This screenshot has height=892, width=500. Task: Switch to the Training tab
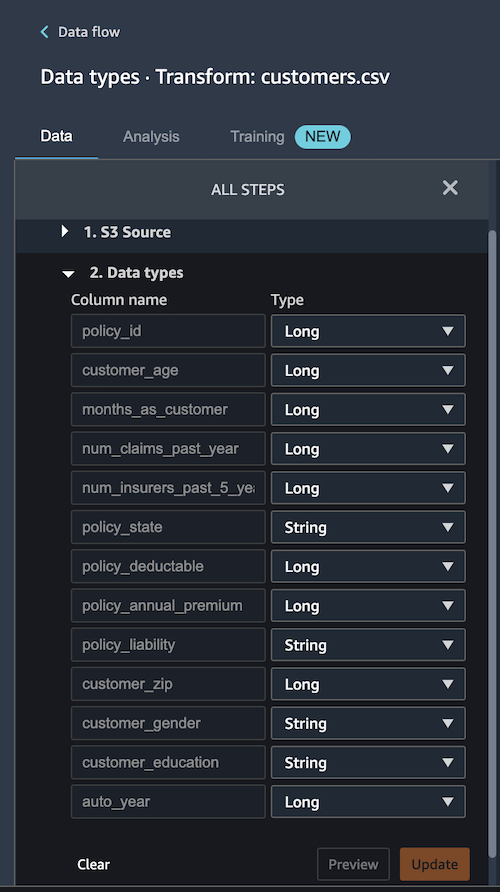click(257, 137)
